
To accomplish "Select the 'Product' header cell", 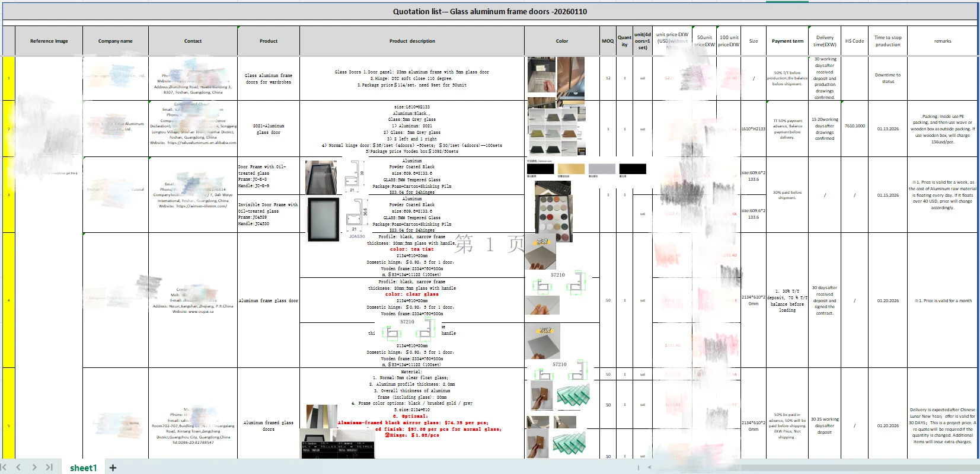I will [x=269, y=41].
